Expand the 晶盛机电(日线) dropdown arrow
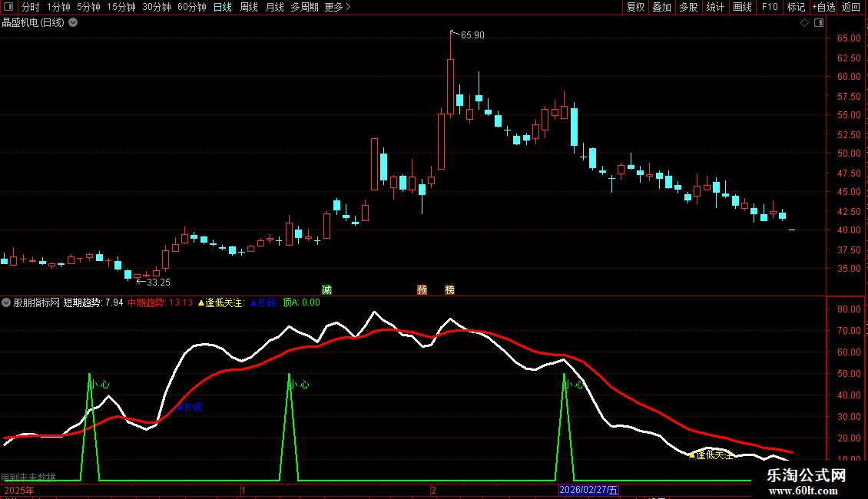868x499 pixels. click(73, 23)
